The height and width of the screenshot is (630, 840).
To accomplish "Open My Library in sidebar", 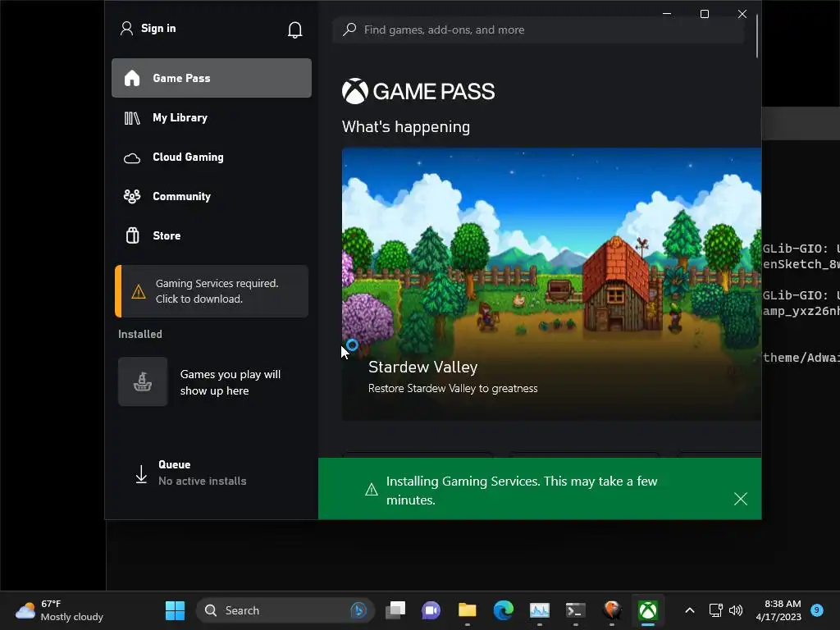I will click(x=211, y=118).
